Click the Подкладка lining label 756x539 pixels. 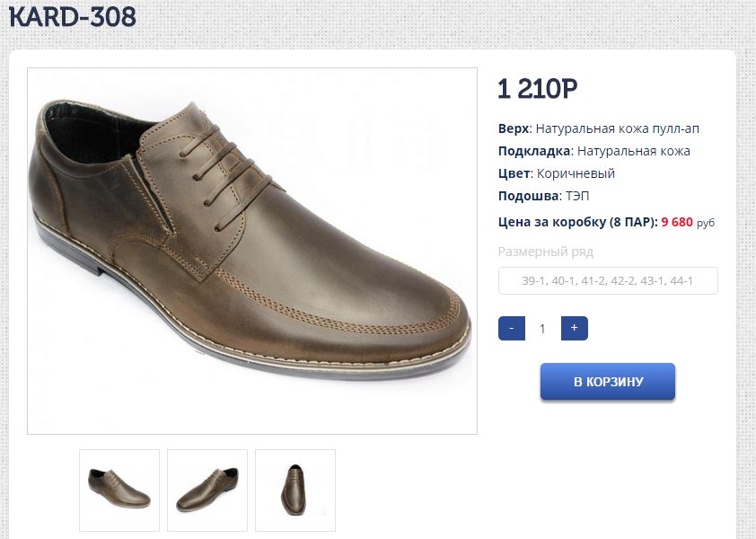click(534, 151)
